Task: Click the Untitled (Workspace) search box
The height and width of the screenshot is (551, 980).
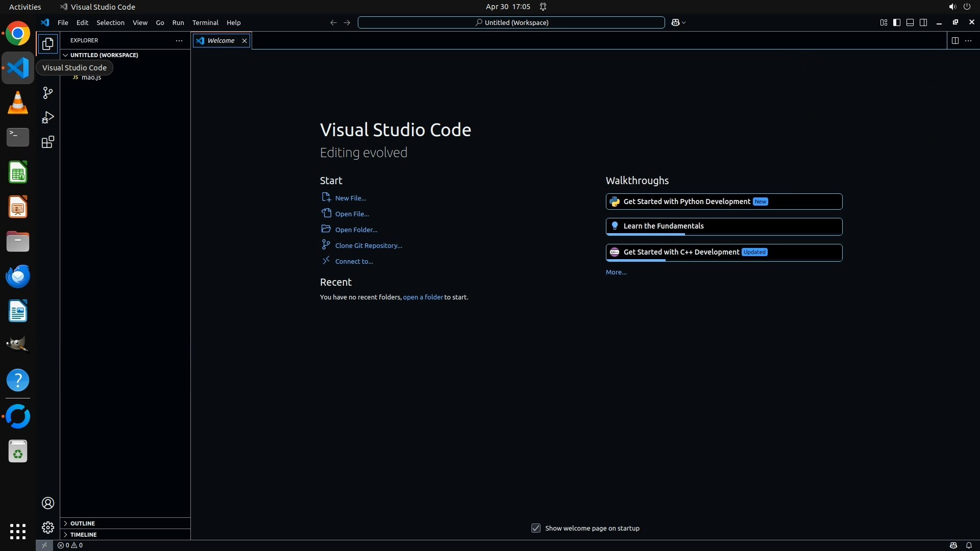Action: [x=511, y=22]
